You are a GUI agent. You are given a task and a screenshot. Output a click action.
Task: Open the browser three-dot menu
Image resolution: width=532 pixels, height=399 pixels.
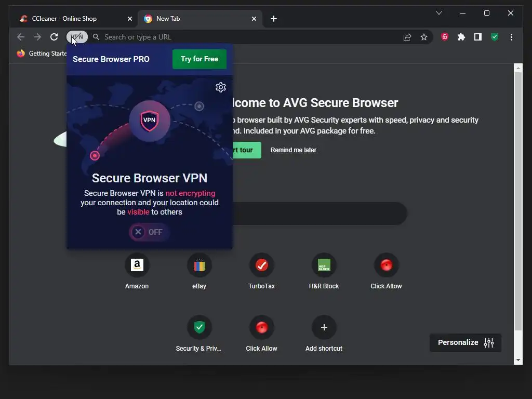[x=511, y=37]
